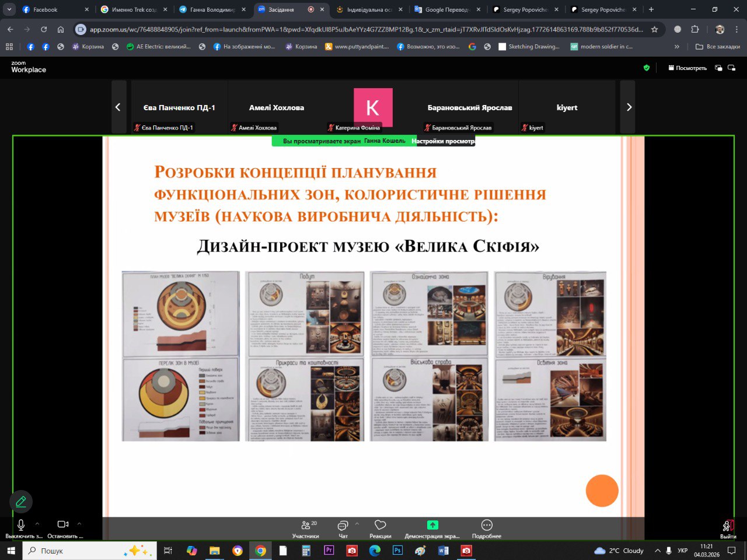The width and height of the screenshot is (747, 560).
Task: Open Настройки просмотра view options
Action: coord(443,141)
